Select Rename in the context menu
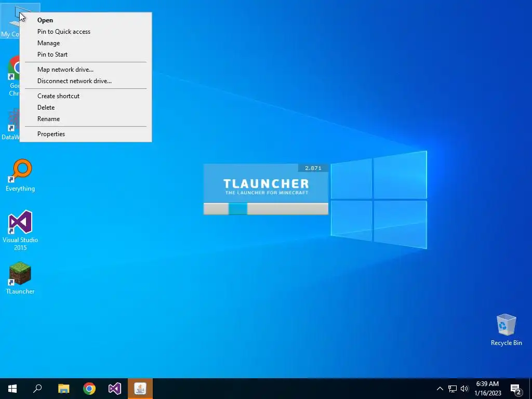The image size is (532, 399). [x=86, y=119]
